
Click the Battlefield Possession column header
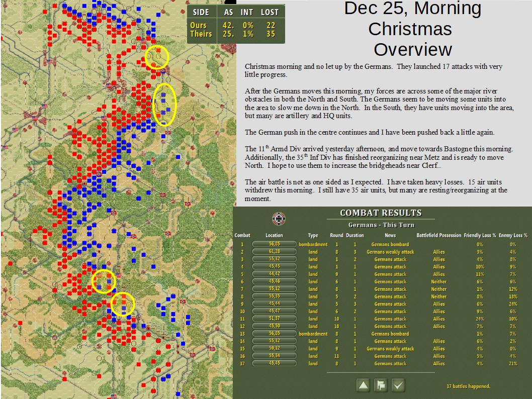[438, 235]
